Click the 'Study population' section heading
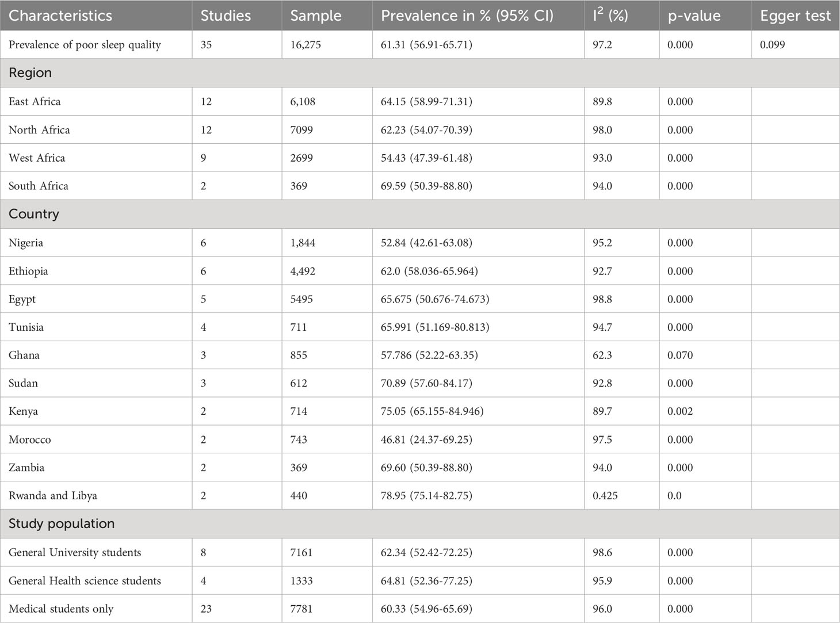 point(62,524)
